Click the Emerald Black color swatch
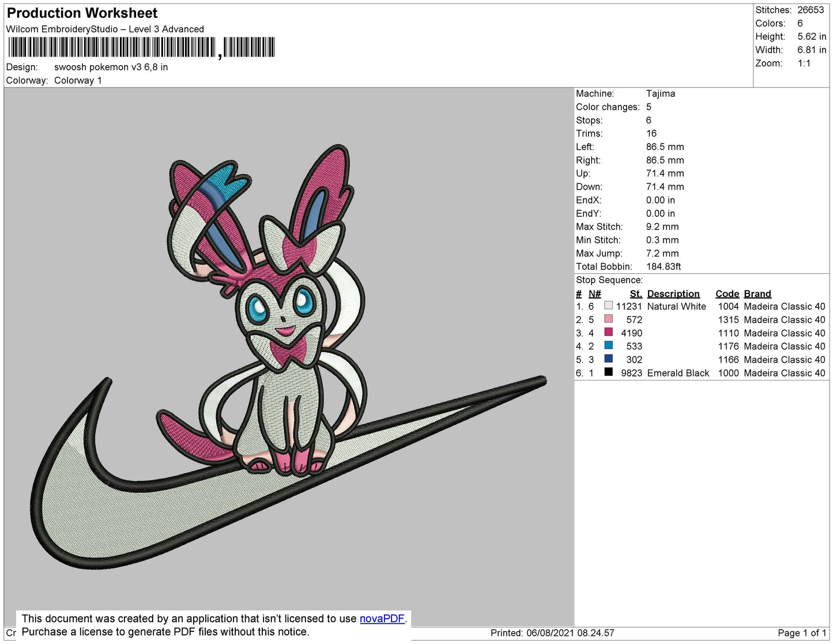The height and width of the screenshot is (644, 833). tap(608, 372)
